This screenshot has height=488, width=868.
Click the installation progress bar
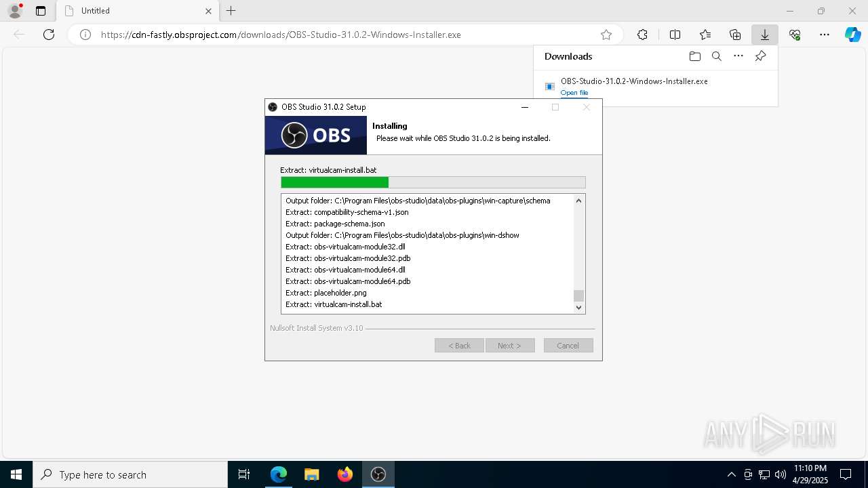click(433, 182)
